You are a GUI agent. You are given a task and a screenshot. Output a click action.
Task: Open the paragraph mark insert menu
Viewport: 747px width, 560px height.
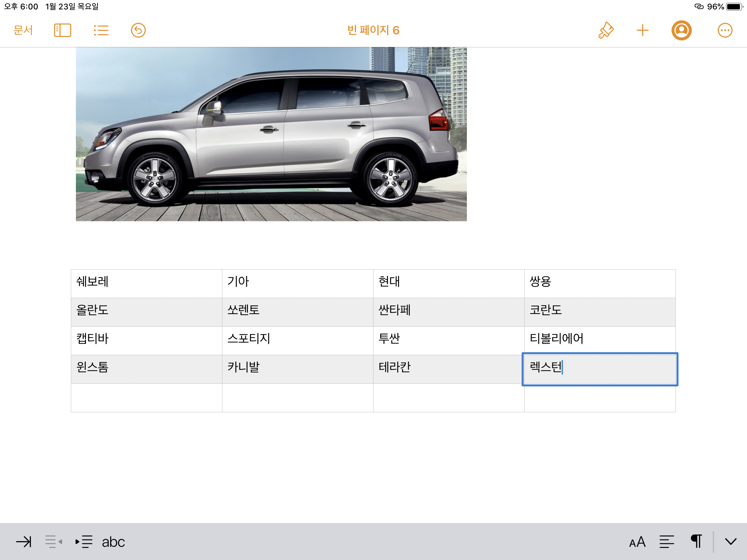pos(696,542)
